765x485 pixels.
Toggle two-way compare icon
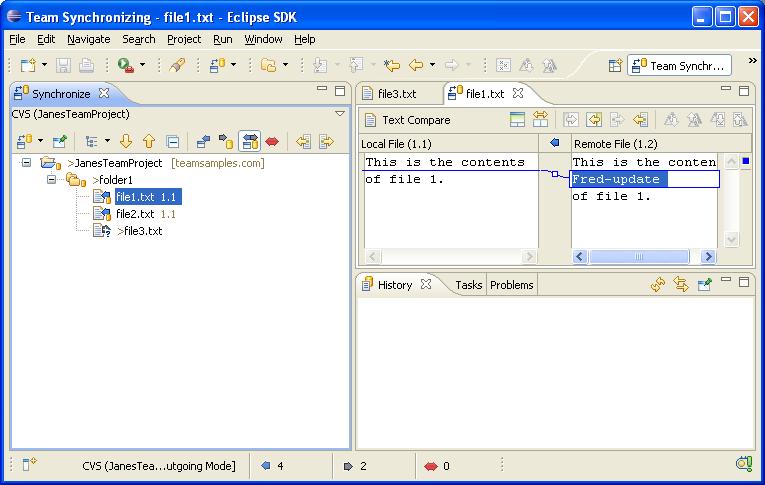(x=541, y=120)
